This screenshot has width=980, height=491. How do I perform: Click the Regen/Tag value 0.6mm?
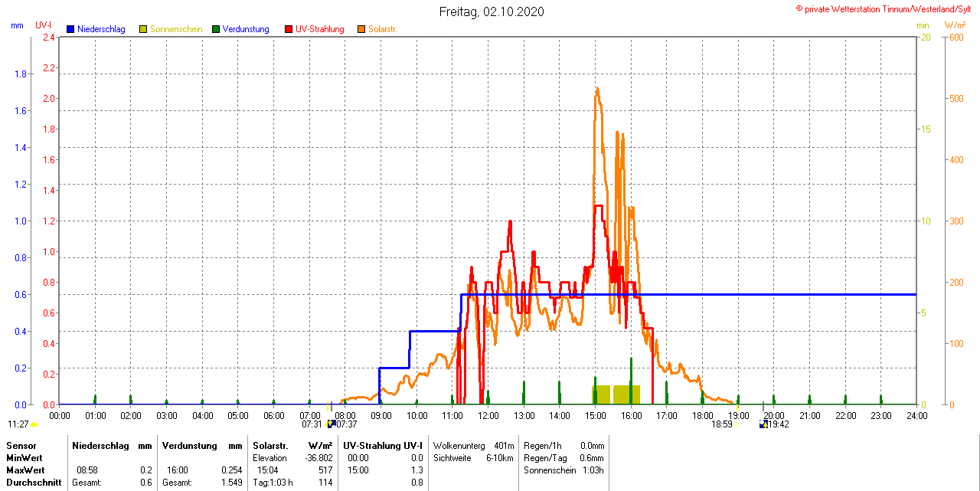(x=592, y=457)
